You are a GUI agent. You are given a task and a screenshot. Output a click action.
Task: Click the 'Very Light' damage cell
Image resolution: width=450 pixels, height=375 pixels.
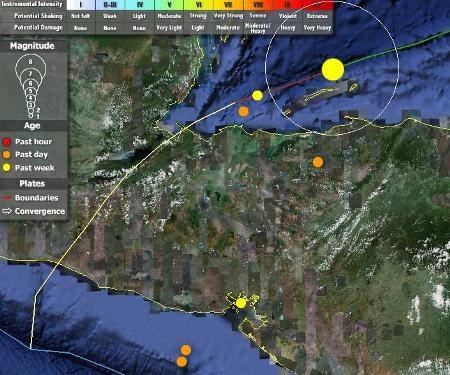pyautogui.click(x=169, y=28)
